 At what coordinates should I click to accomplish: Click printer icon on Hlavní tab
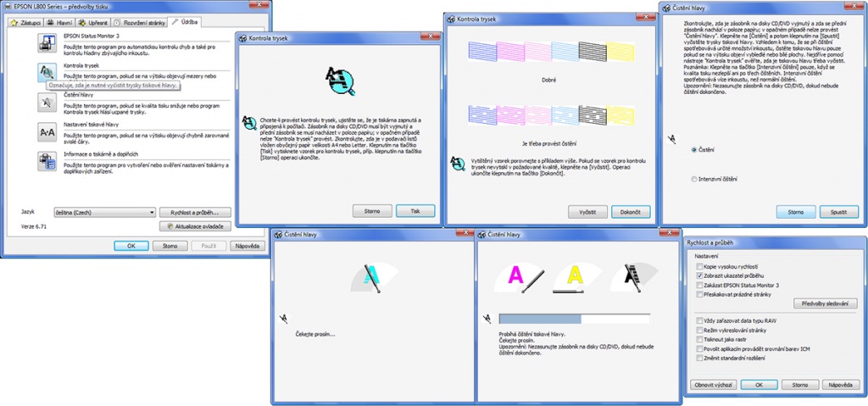pos(50,23)
